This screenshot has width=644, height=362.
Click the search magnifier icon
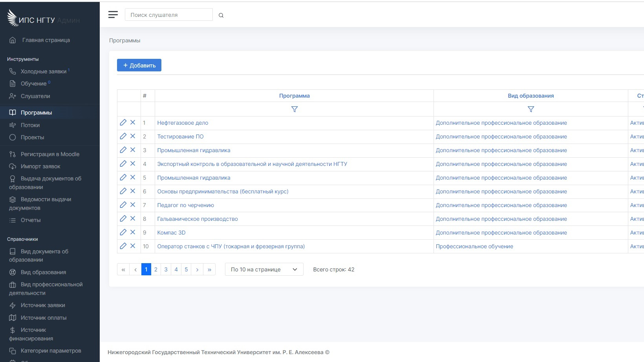click(221, 15)
